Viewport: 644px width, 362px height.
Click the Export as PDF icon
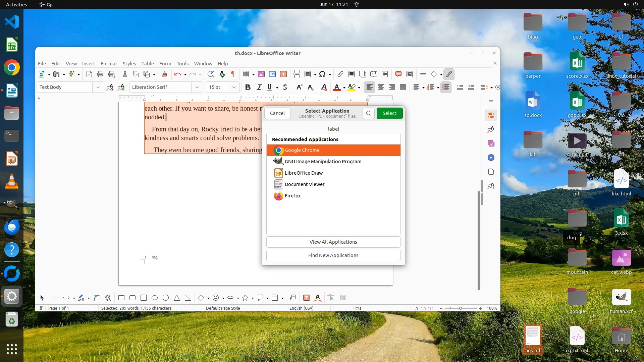tap(89, 74)
